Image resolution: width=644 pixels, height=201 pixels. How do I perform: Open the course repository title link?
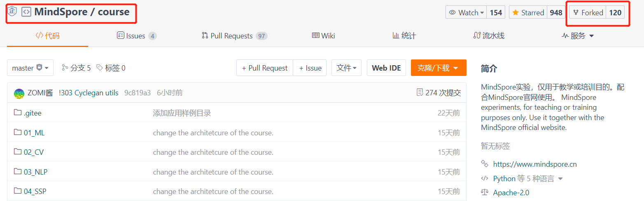(114, 12)
